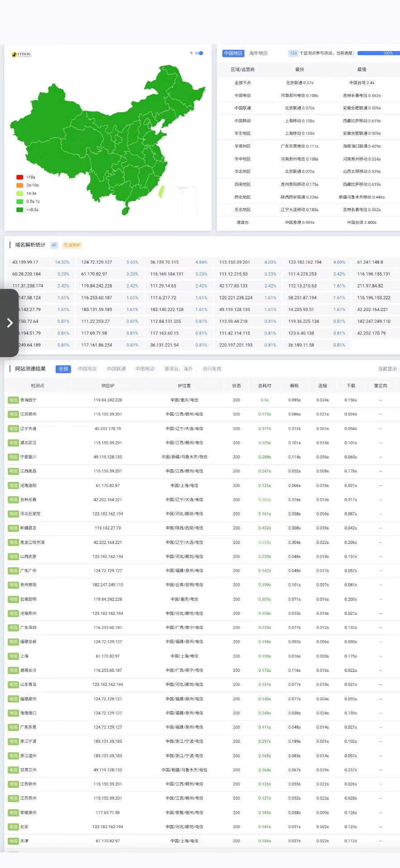Click the ITDOG logo above the map
The width and height of the screenshot is (400, 868).
[21, 54]
